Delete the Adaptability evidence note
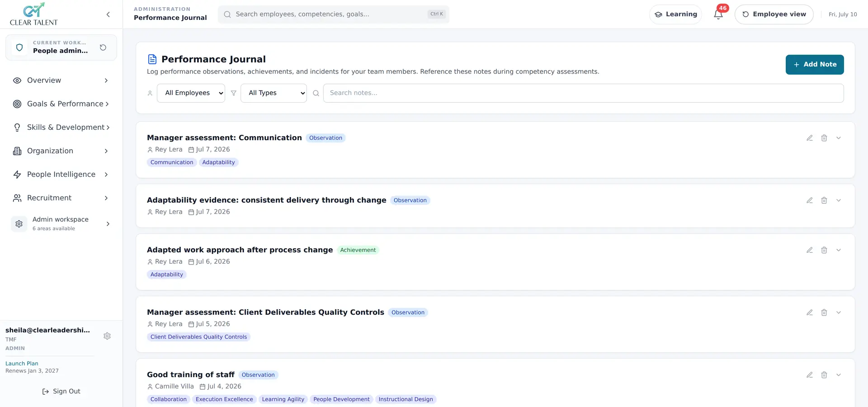This screenshot has height=407, width=868. 824,200
